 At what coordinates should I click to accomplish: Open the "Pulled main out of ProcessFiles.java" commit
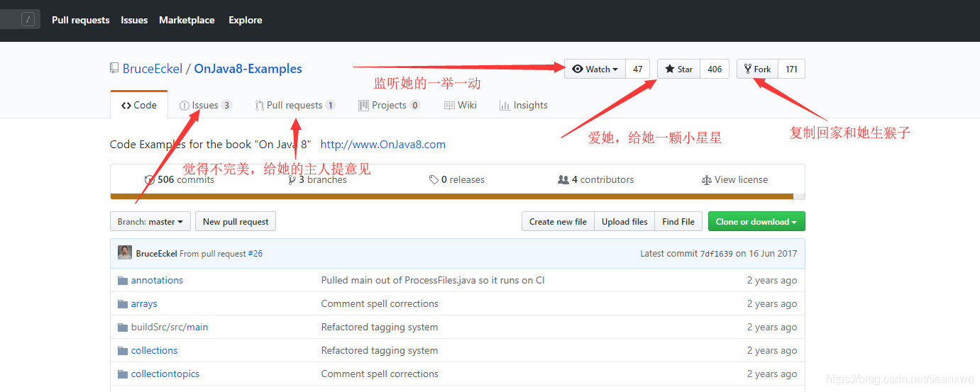pos(433,280)
